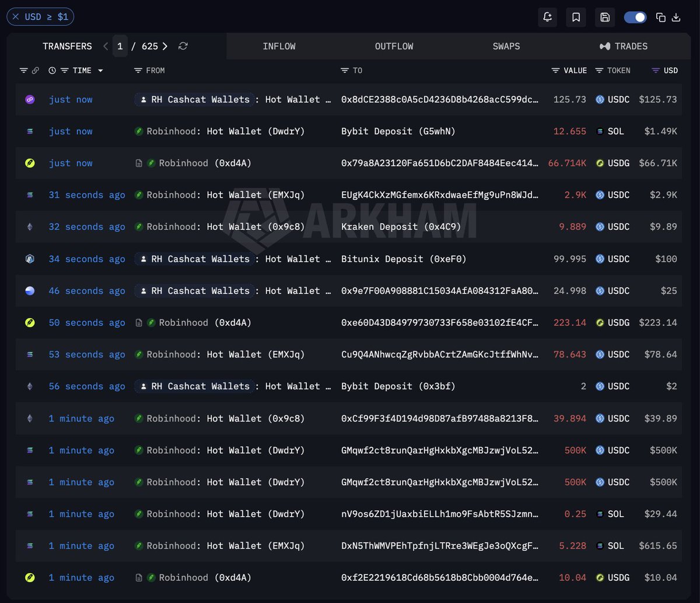Open address DxN5ThWMVPEhTpfnjLTRre3WEgJe3oQXcgF
Screen dimensions: 700x603
coord(440,546)
